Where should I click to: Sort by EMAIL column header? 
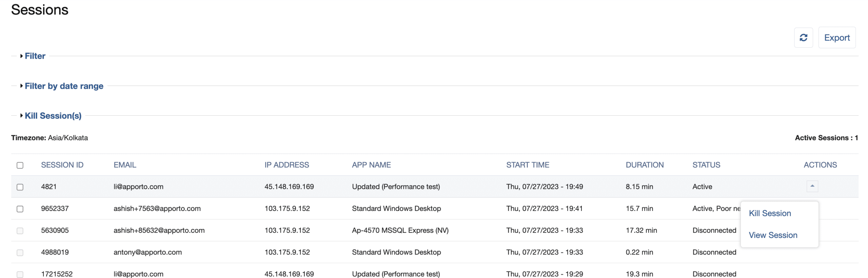pyautogui.click(x=125, y=165)
